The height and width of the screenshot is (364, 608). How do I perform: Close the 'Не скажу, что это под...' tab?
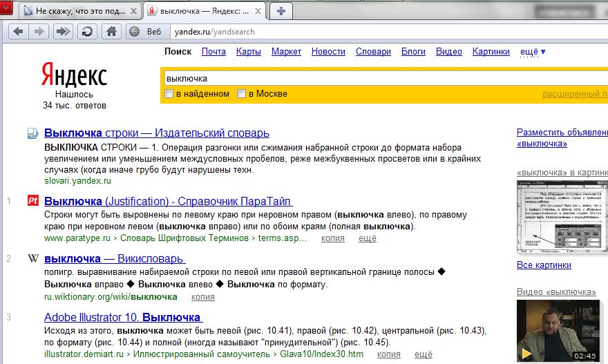(x=133, y=11)
